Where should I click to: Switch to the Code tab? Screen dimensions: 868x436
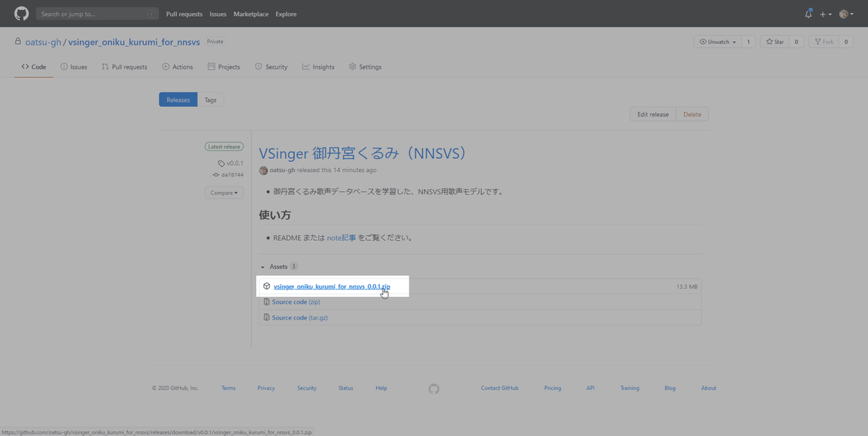[34, 67]
